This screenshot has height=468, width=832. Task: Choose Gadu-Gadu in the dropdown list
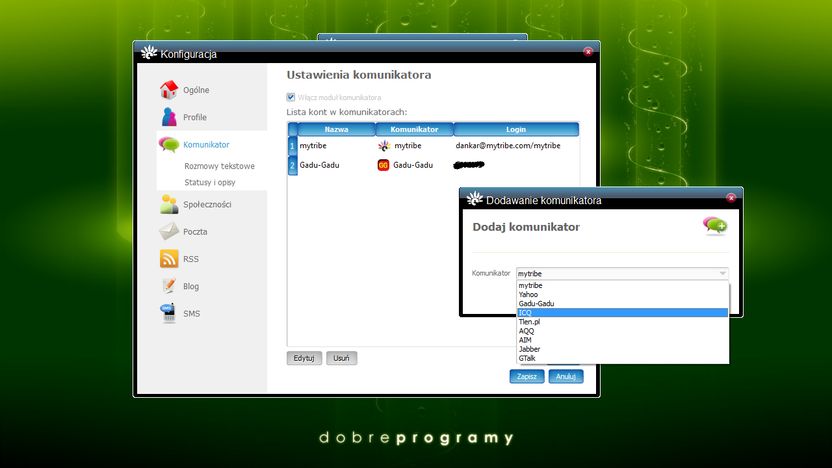coord(622,304)
